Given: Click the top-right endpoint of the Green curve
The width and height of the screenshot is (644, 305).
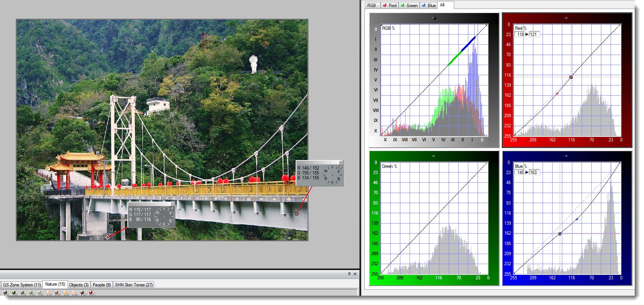Looking at the screenshot, I should pos(487,163).
